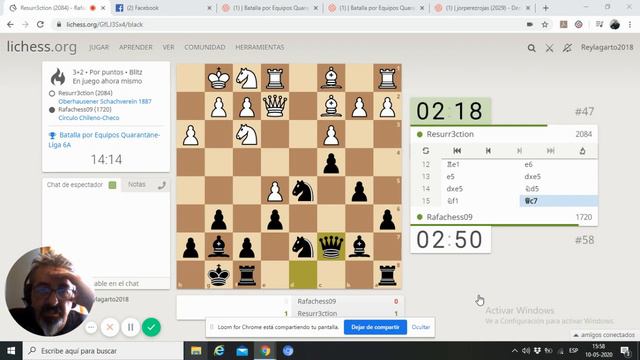Open the APRENDER menu
This screenshot has width=640, height=360.
coord(136,47)
